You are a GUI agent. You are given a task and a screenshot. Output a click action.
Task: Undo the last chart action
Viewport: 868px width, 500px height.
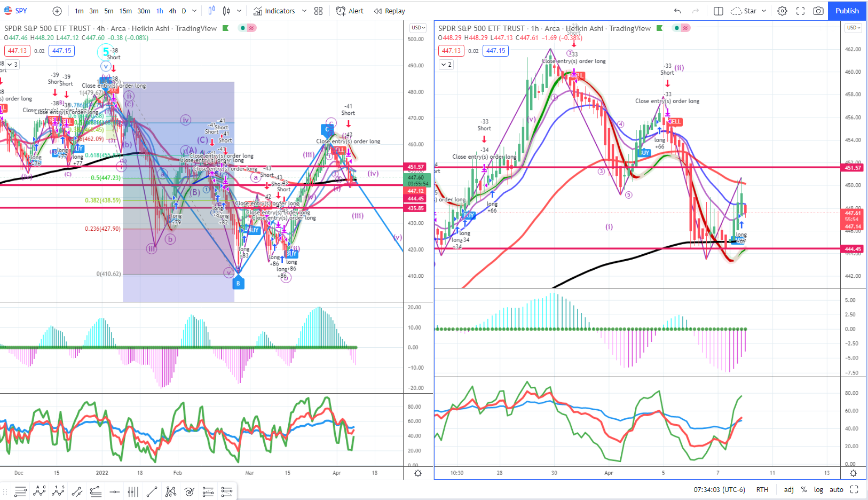677,11
